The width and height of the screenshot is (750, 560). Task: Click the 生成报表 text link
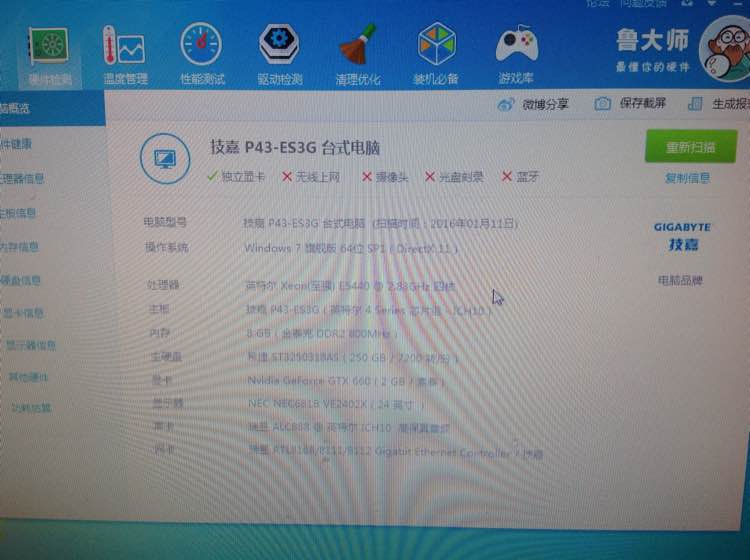tap(731, 104)
